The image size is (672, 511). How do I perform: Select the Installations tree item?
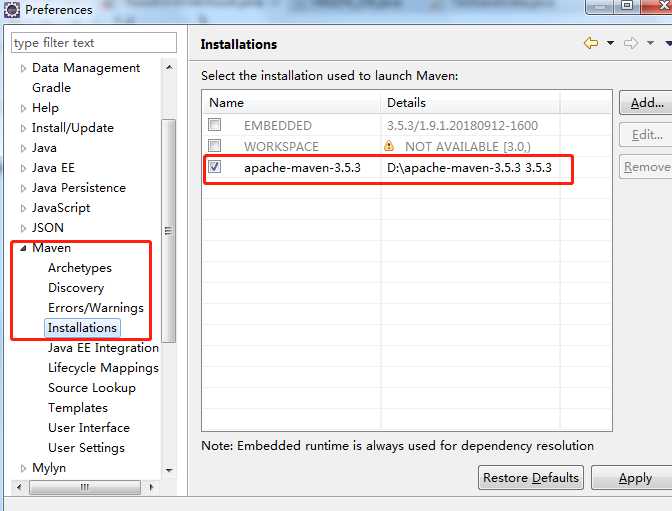coord(82,328)
